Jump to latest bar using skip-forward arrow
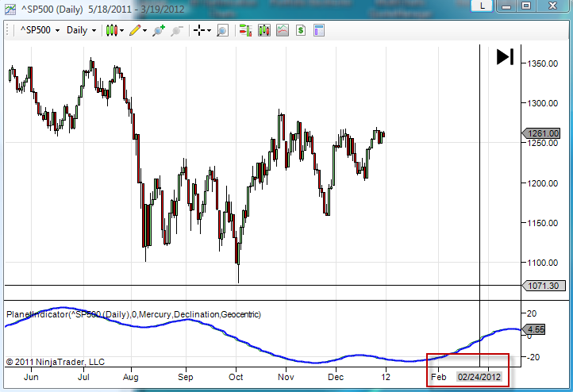The image size is (573, 392). coord(505,56)
